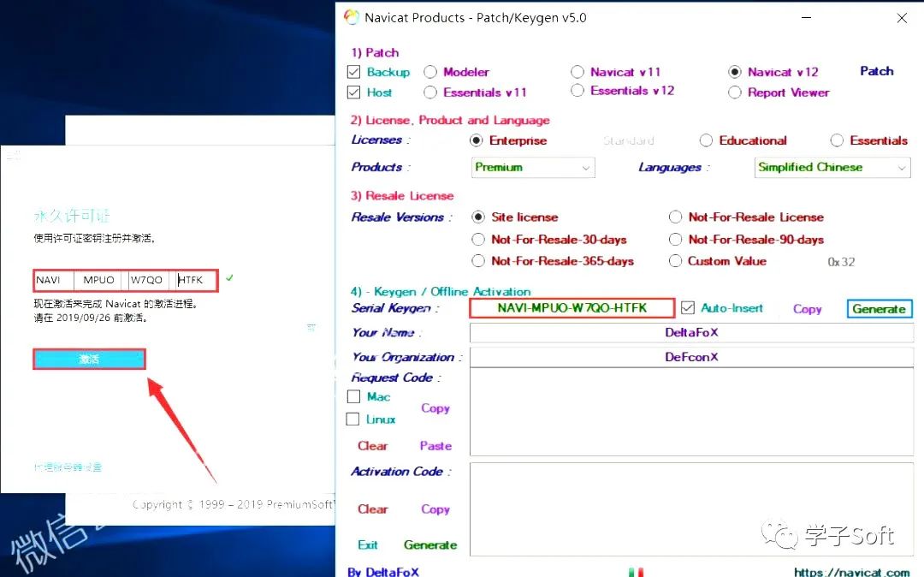Open the Languages dropdown showing Simplified Chinese
924x577 pixels.
pos(832,168)
